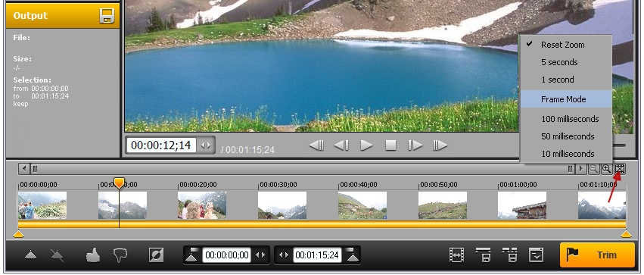Image resolution: width=644 pixels, height=275 pixels.
Task: Click the thumbs-up keep selection icon
Action: 93,255
